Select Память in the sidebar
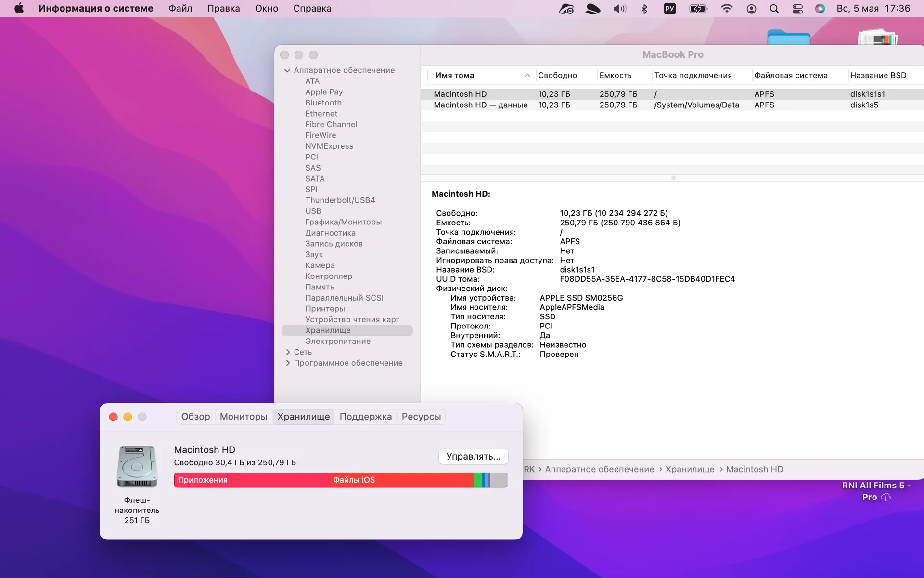The image size is (924, 578). coord(320,287)
